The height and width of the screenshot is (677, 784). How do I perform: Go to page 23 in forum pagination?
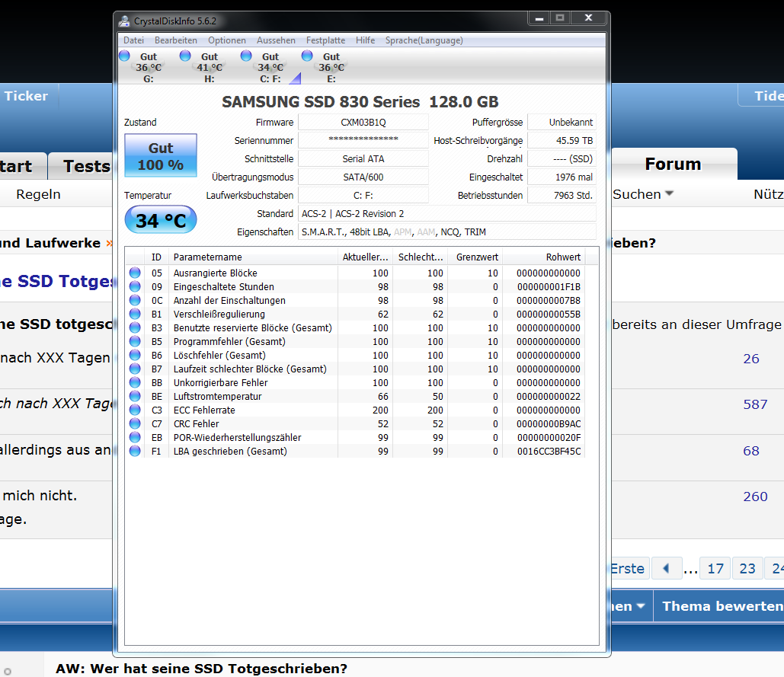(747, 569)
